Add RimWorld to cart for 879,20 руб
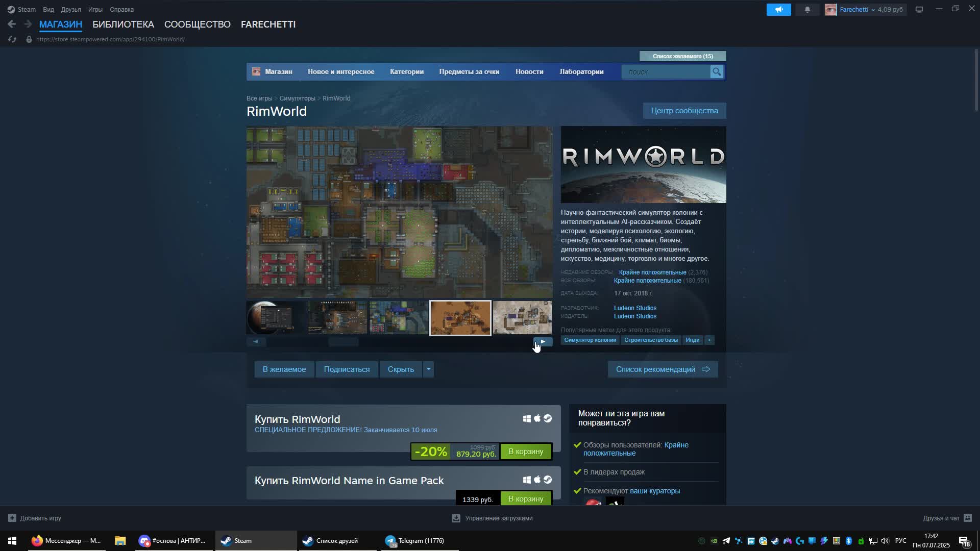Screen dimensions: 980x551 pos(526,452)
